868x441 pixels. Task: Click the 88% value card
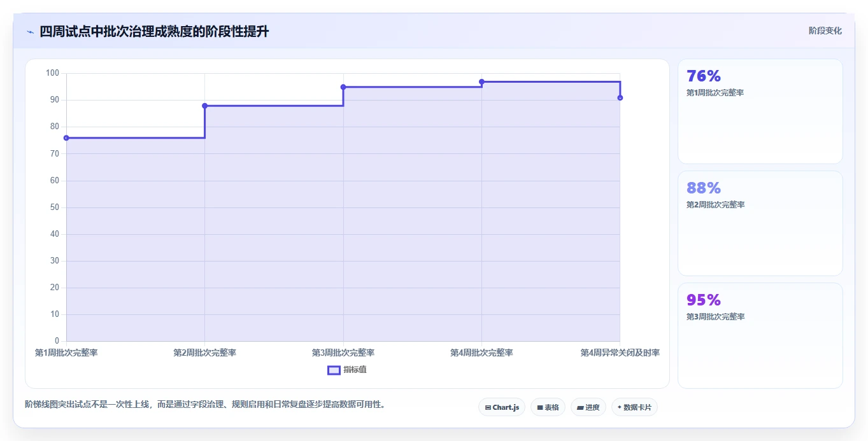point(760,223)
